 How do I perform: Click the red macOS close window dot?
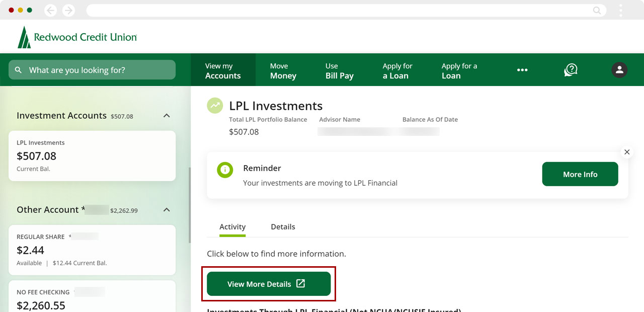(11, 10)
